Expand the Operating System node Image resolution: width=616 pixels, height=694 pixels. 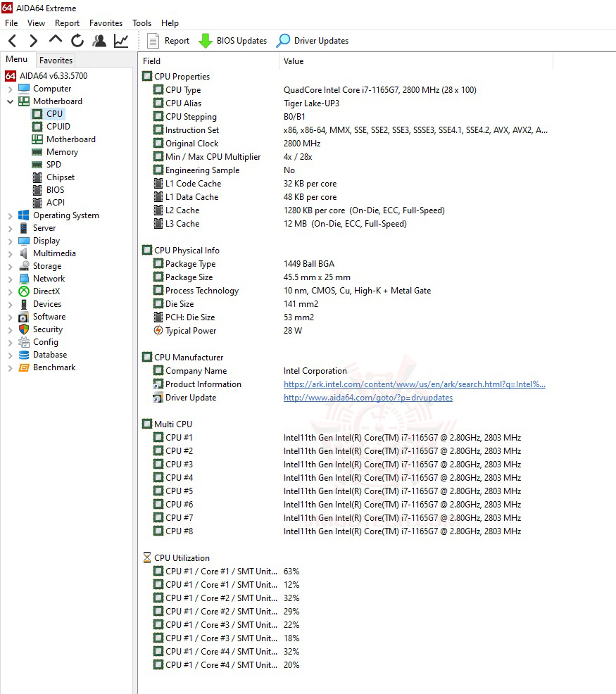(10, 215)
